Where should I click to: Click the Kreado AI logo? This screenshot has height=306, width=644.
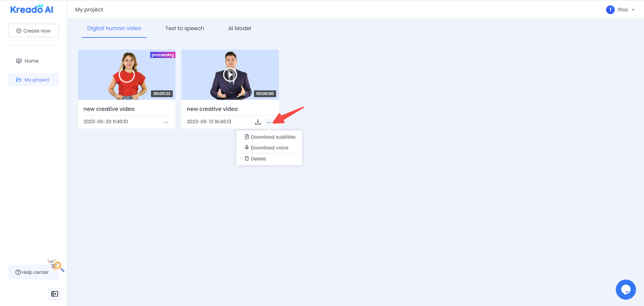tap(32, 9)
